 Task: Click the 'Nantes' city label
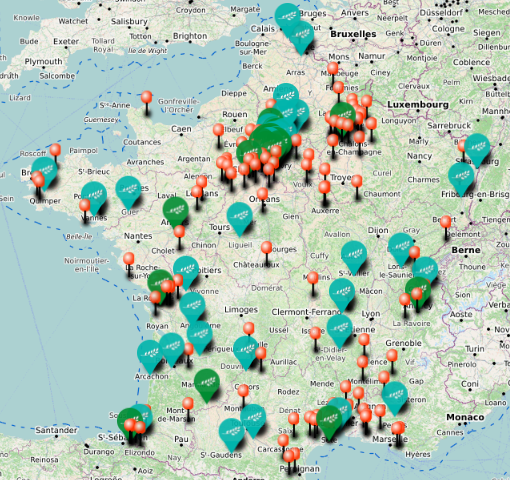click(x=138, y=236)
